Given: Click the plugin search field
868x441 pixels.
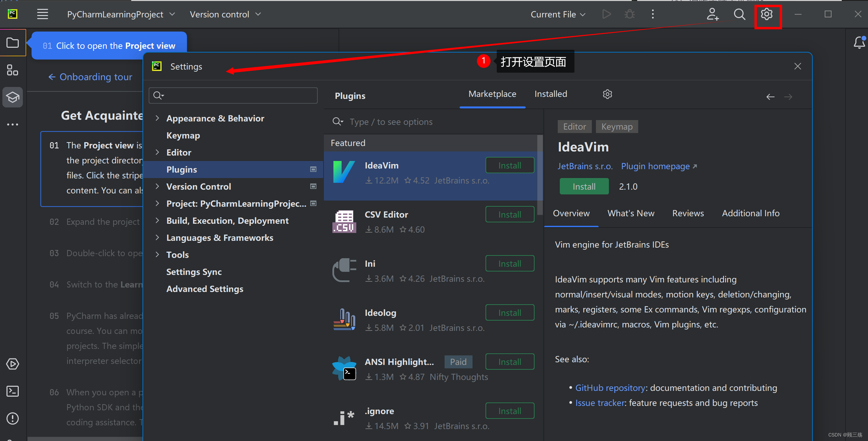Looking at the screenshot, I should point(433,122).
